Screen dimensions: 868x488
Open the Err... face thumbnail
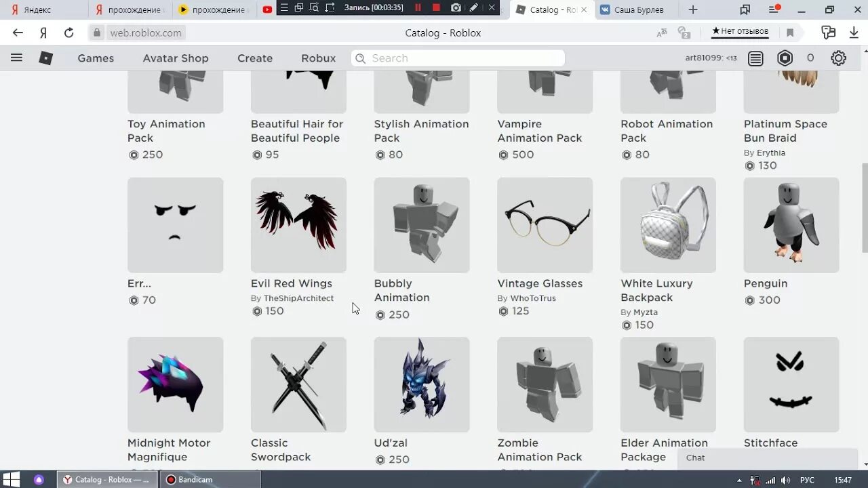pos(175,225)
